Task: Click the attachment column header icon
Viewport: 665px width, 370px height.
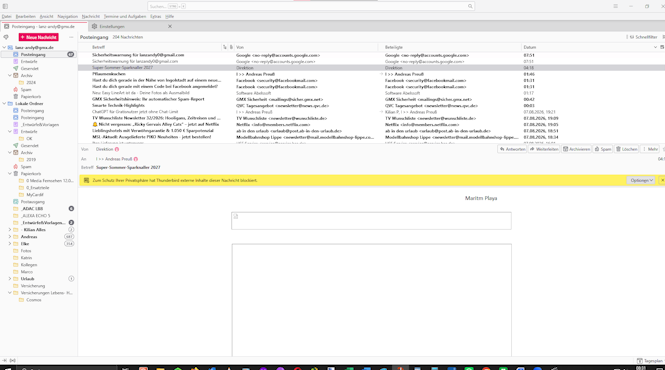Action: (x=231, y=47)
